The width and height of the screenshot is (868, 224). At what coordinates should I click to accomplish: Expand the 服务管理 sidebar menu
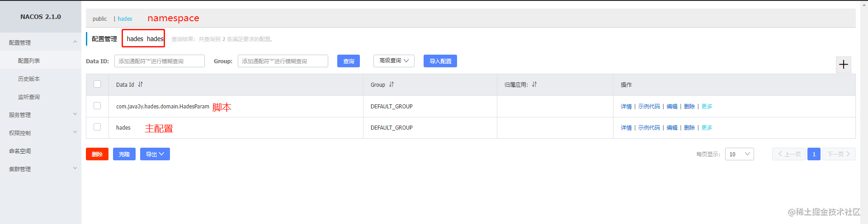pos(41,115)
